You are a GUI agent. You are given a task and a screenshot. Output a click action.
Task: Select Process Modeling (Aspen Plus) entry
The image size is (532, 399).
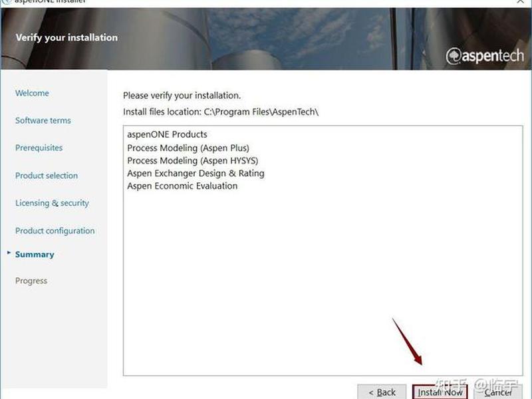tap(188, 148)
